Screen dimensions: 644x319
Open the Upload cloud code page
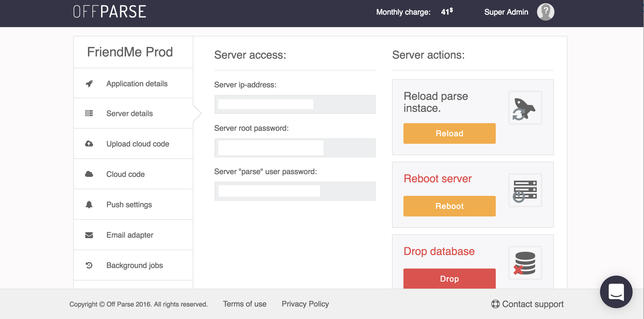138,144
